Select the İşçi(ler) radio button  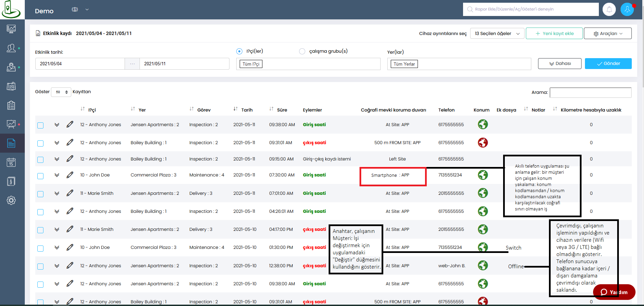click(x=239, y=51)
